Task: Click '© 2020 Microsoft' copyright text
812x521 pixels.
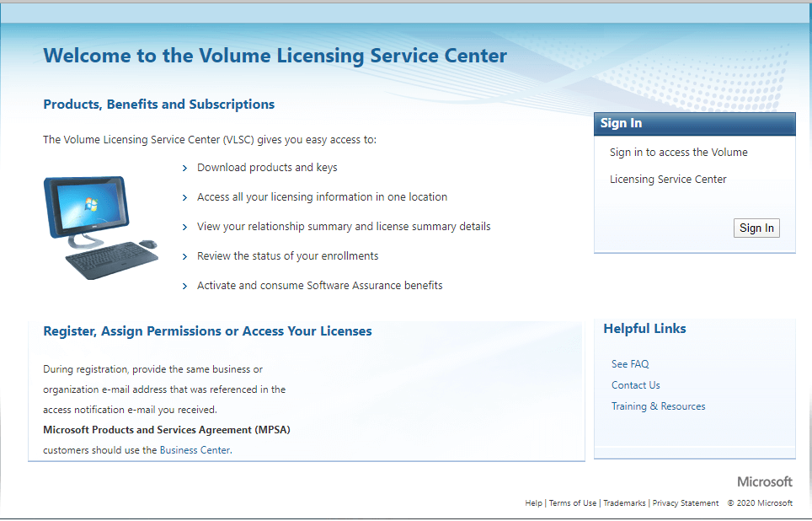Action: pyautogui.click(x=760, y=502)
